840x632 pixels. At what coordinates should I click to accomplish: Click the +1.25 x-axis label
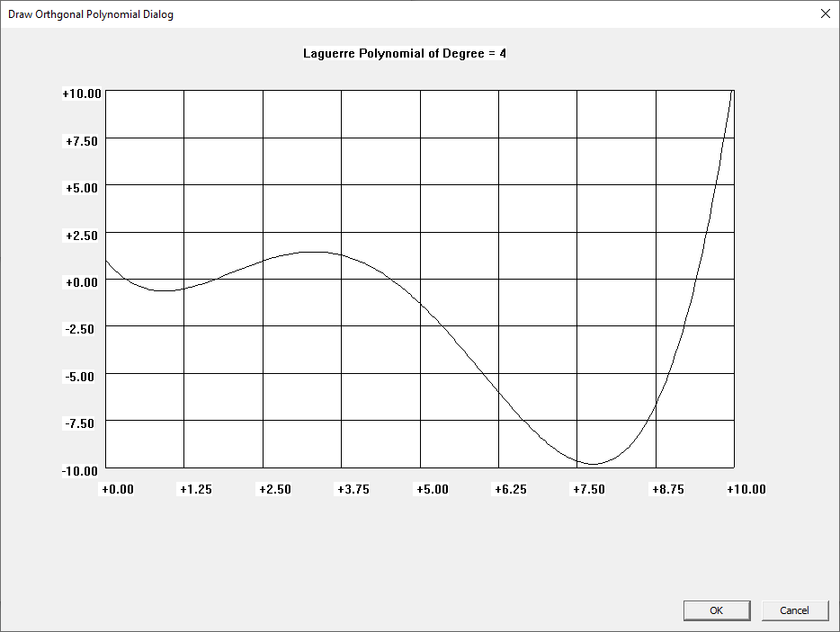tap(195, 489)
